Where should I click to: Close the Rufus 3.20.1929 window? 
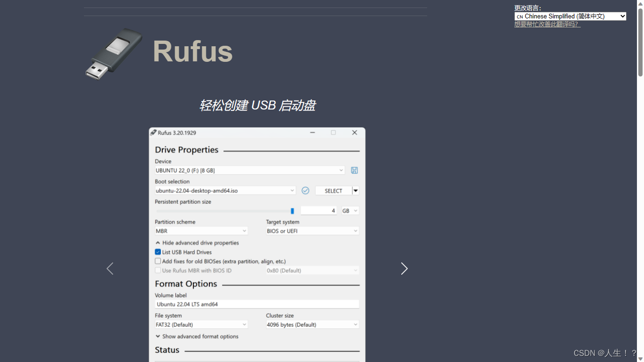[x=355, y=133]
